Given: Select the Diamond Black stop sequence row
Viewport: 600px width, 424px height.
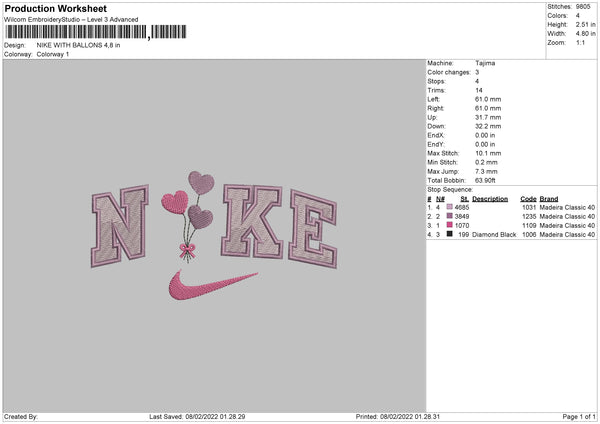Looking at the screenshot, I should click(510, 234).
